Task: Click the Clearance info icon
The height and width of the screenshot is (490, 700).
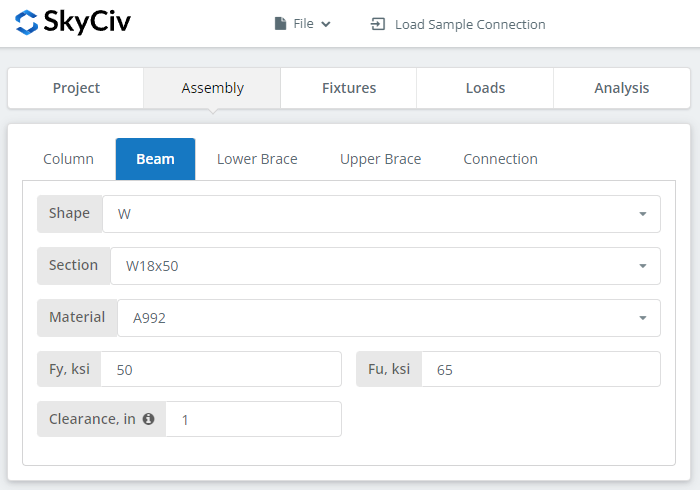Action: tap(149, 419)
